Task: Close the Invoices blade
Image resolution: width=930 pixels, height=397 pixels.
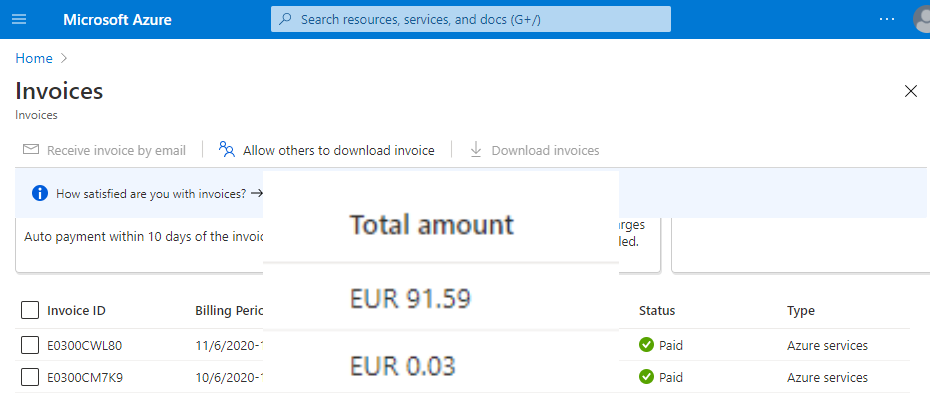Action: 910,91
